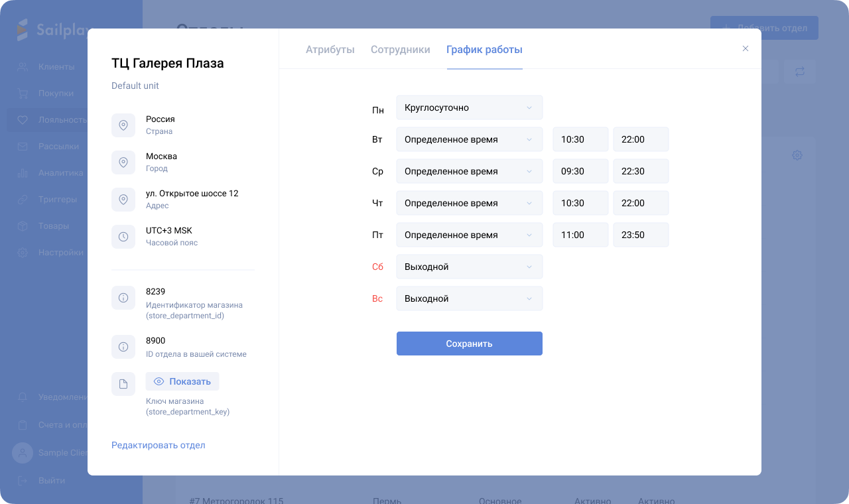
Task: Select the График работы tab
Action: pyautogui.click(x=484, y=50)
